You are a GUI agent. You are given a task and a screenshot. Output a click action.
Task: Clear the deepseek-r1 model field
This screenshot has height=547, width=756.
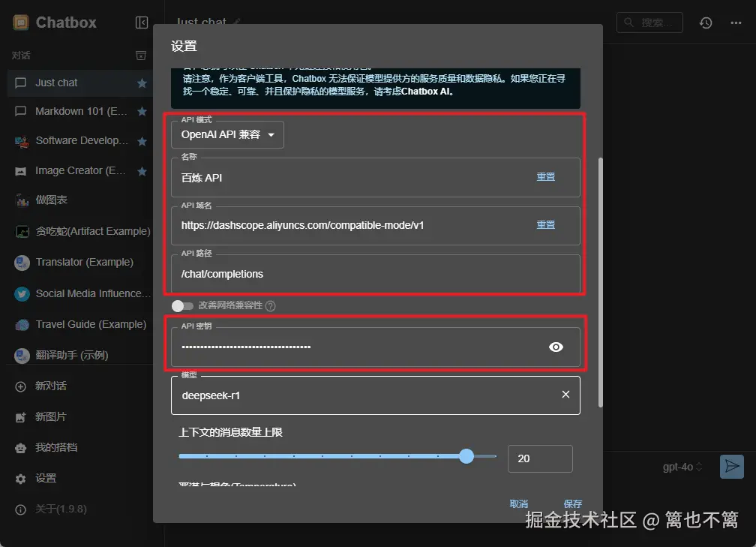tap(565, 395)
